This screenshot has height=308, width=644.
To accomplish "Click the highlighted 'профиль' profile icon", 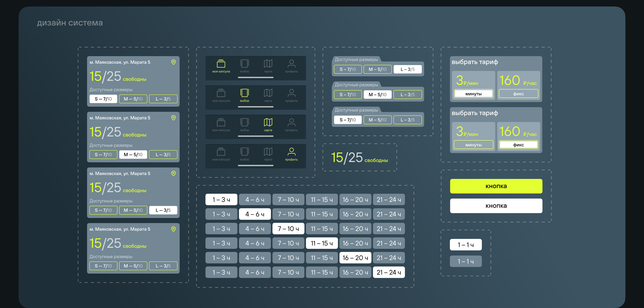I will (x=292, y=152).
